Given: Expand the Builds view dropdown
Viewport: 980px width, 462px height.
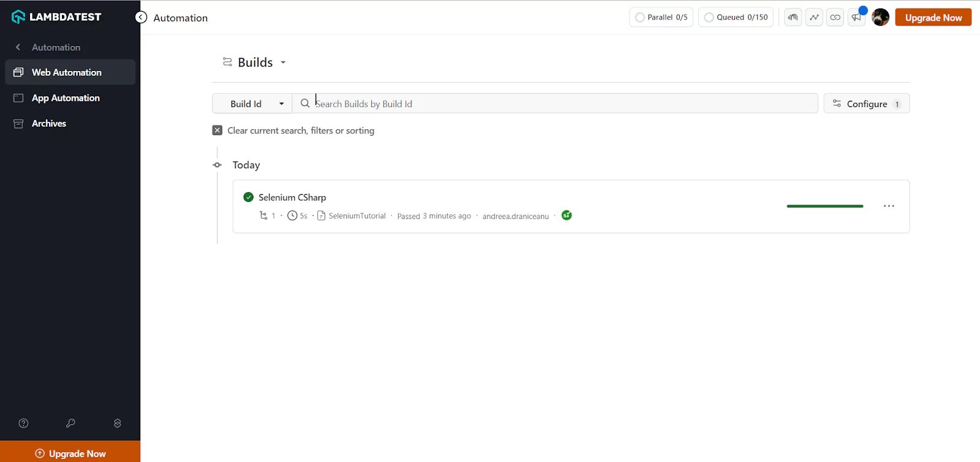Looking at the screenshot, I should click(x=283, y=62).
